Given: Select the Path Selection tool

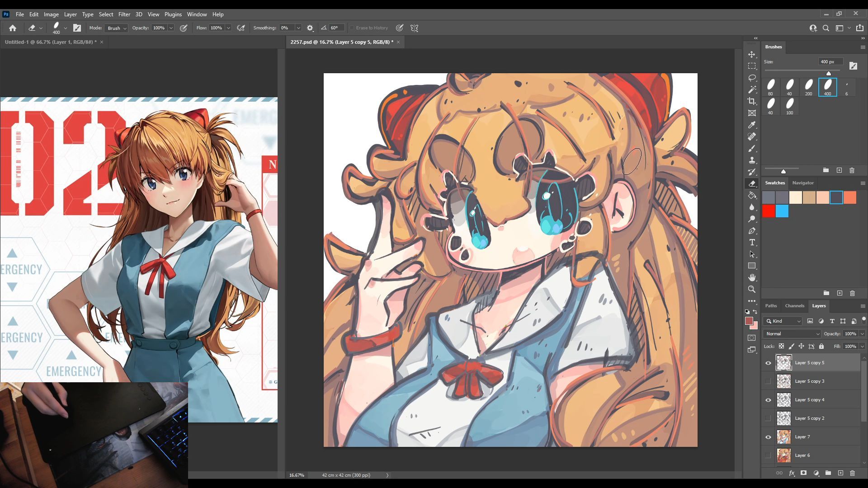Looking at the screenshot, I should pyautogui.click(x=752, y=254).
